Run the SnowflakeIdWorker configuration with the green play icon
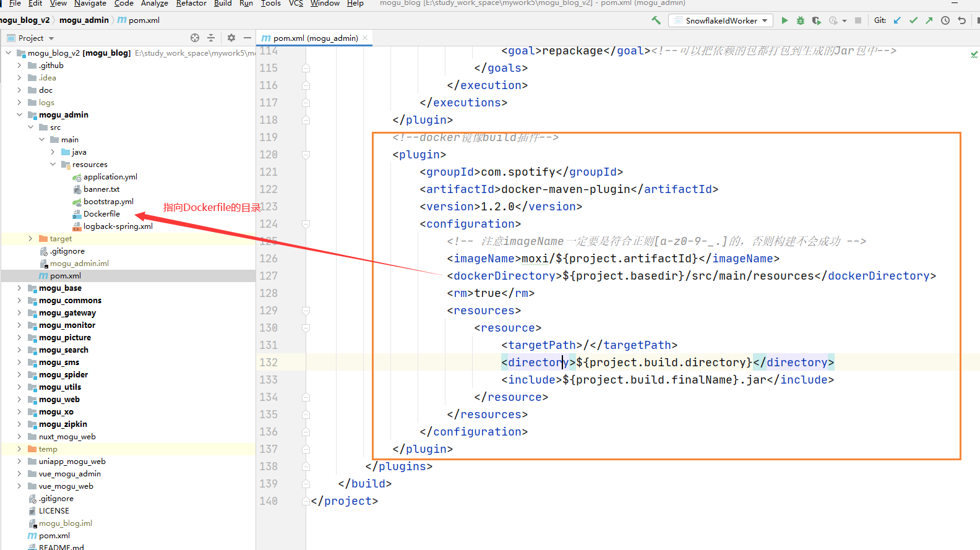980x550 pixels. (x=784, y=20)
